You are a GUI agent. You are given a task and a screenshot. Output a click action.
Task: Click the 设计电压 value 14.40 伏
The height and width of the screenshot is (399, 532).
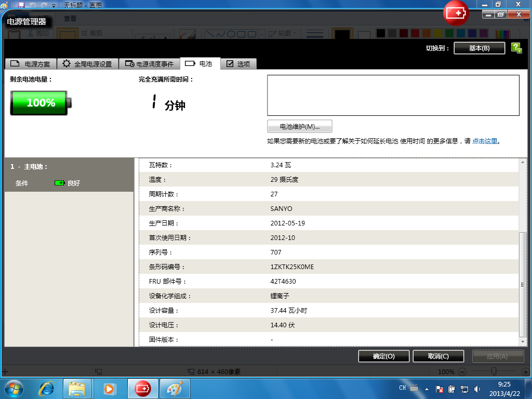(x=283, y=325)
